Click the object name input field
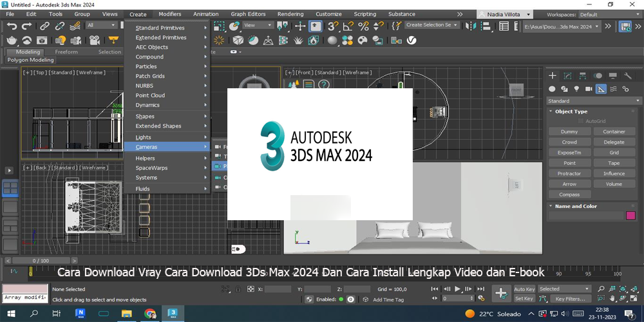Screen dimensions: 644x322 [x=586, y=216]
